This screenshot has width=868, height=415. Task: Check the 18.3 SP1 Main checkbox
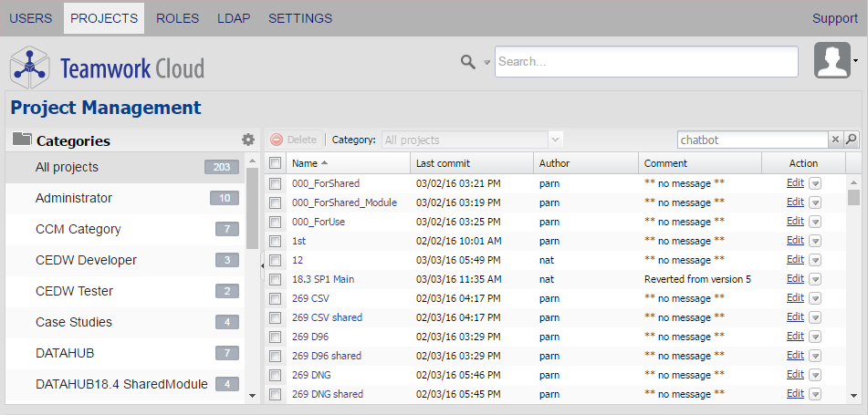pos(275,279)
